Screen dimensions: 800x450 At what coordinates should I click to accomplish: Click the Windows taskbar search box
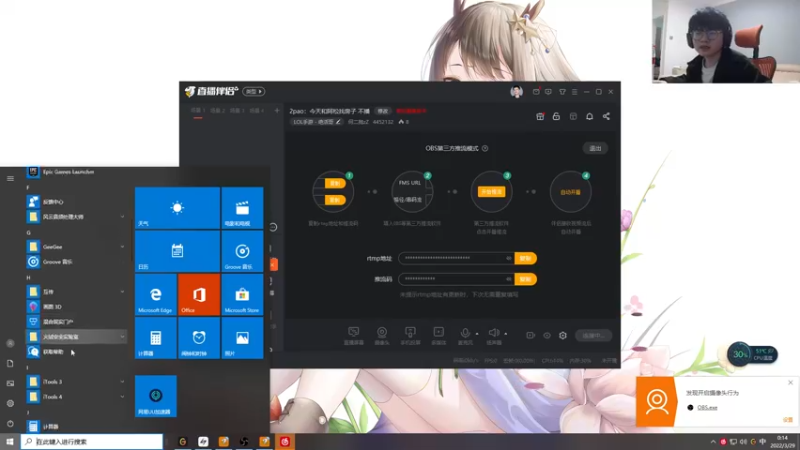pyautogui.click(x=92, y=442)
